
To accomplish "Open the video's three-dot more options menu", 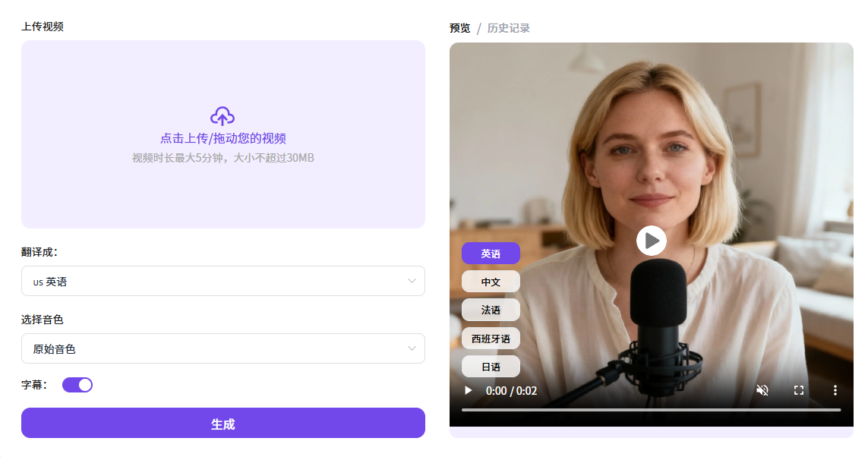I will coord(835,390).
